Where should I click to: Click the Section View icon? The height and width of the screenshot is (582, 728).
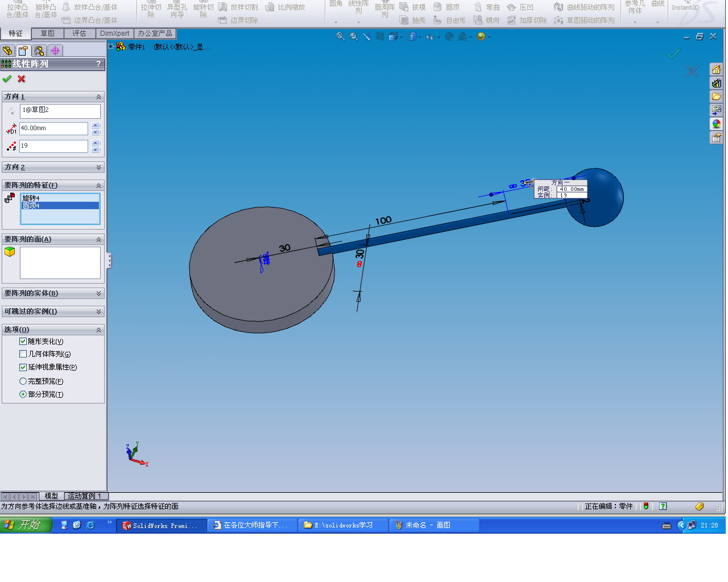379,36
